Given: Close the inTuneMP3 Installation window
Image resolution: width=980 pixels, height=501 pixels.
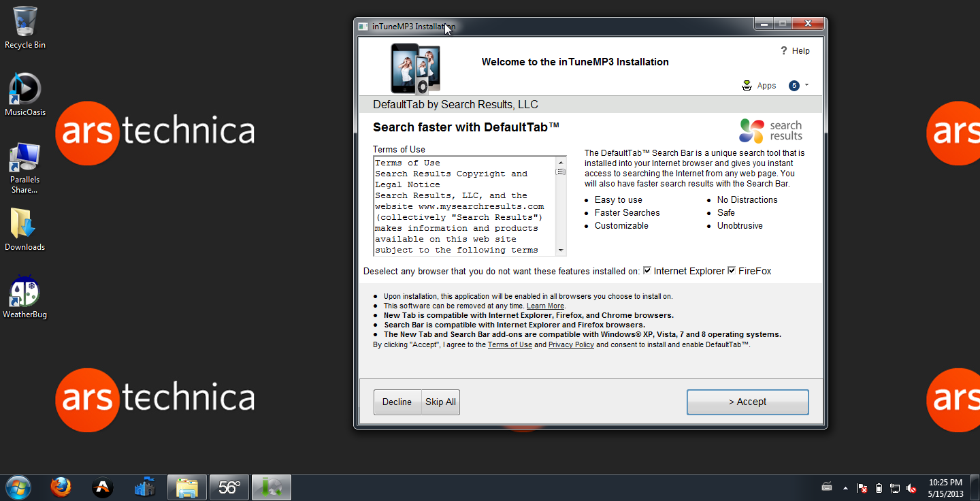Looking at the screenshot, I should (808, 24).
